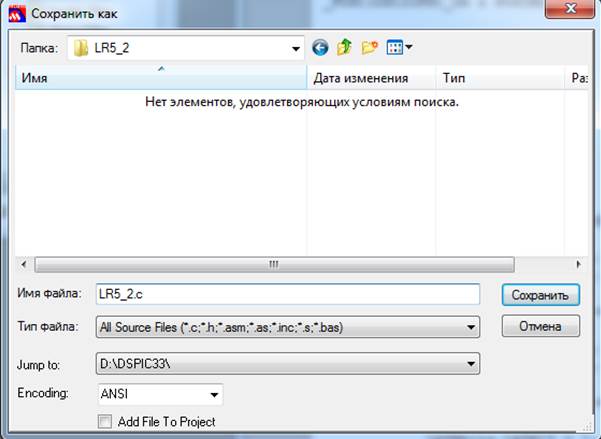Sort by Тип column header
Image resolution: width=601 pixels, height=439 pixels.
click(500, 78)
